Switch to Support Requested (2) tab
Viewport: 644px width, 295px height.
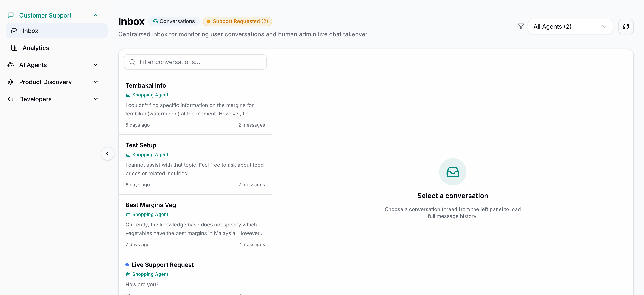coord(237,21)
